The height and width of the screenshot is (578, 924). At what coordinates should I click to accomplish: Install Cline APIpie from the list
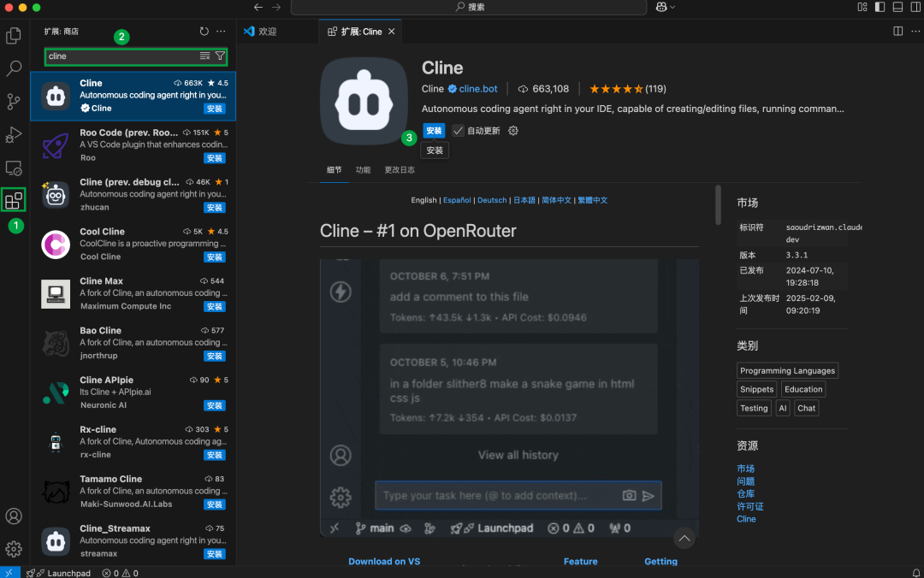[215, 405]
